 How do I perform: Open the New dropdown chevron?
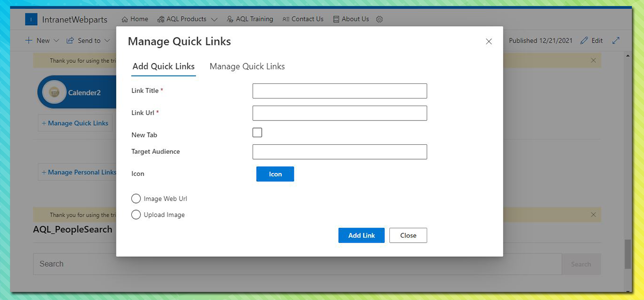(56, 41)
